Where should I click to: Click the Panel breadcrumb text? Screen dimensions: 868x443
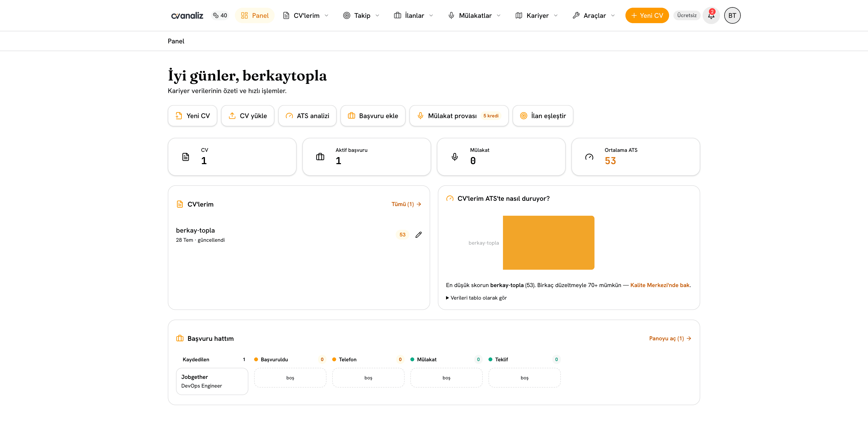click(176, 41)
